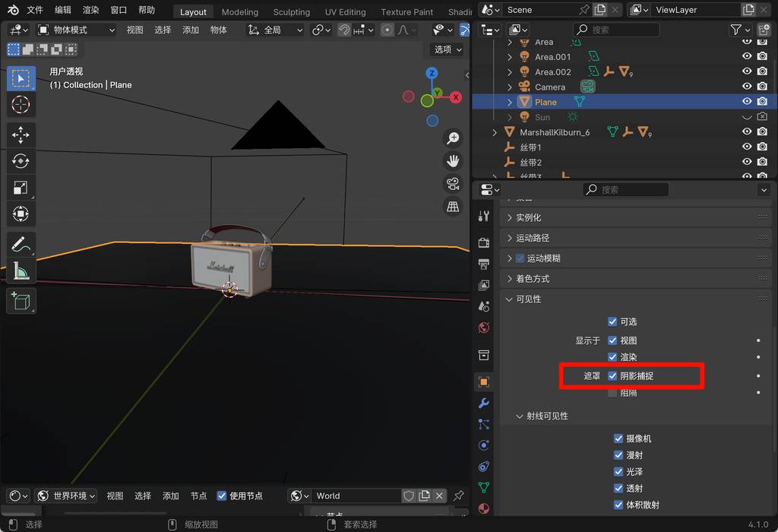Open the Modifiers wrench properties tab

484,403
